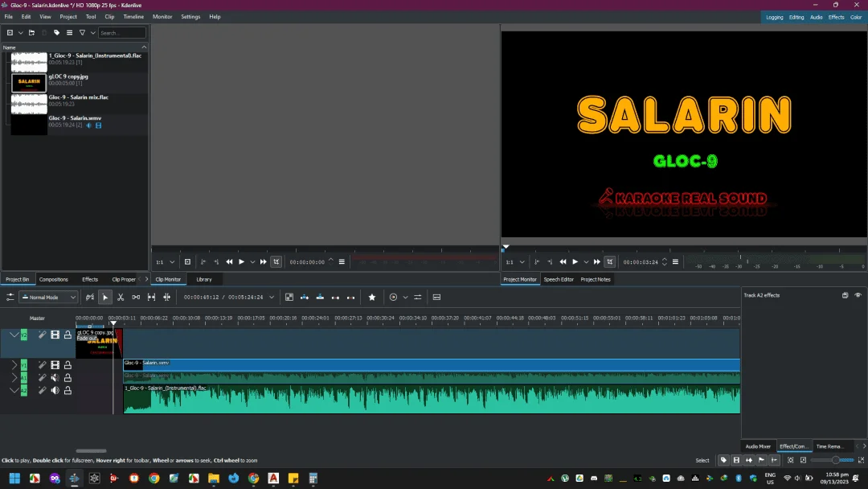868x489 pixels.
Task: Open the tag icon in Project Bin
Action: click(x=56, y=33)
